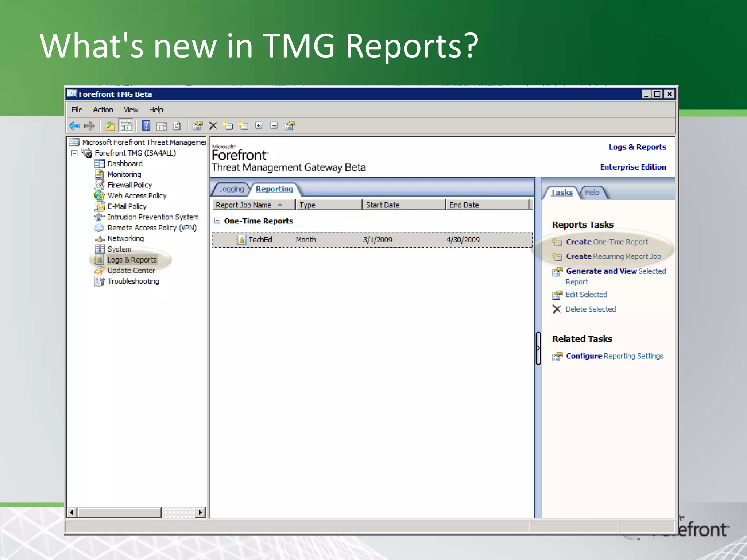
Task: Click Create Recurring Report Job link
Action: click(x=613, y=257)
